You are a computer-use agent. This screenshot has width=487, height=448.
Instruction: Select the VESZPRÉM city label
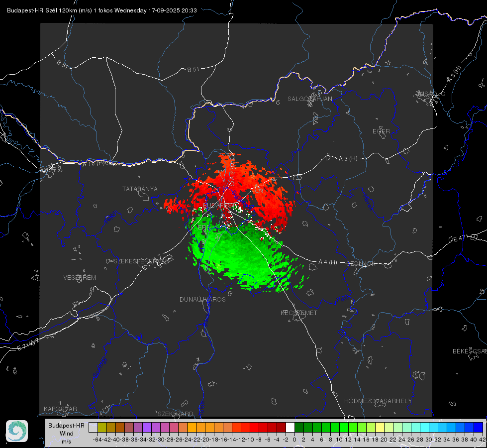point(80,278)
